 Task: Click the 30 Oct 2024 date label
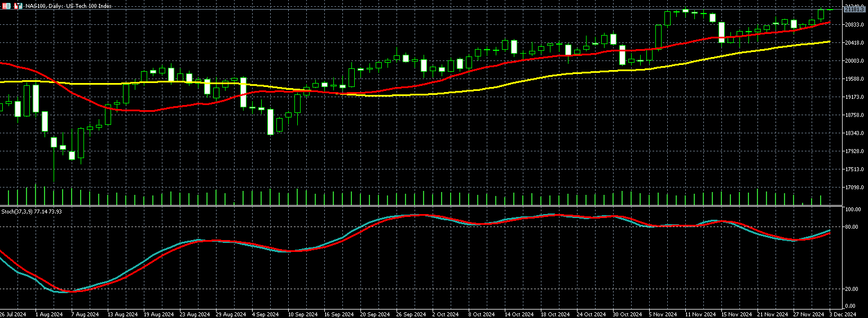pyautogui.click(x=628, y=314)
